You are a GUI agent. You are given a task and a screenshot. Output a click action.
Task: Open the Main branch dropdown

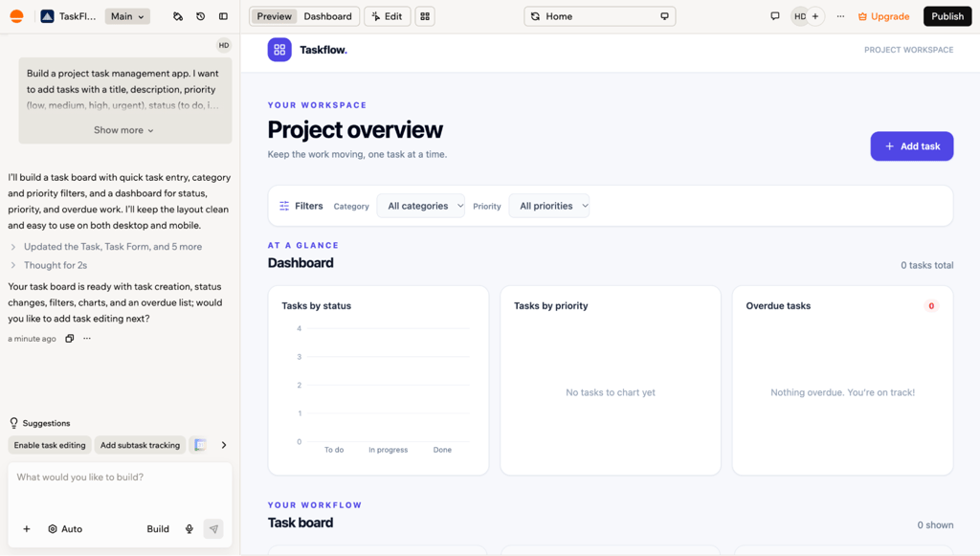click(127, 16)
